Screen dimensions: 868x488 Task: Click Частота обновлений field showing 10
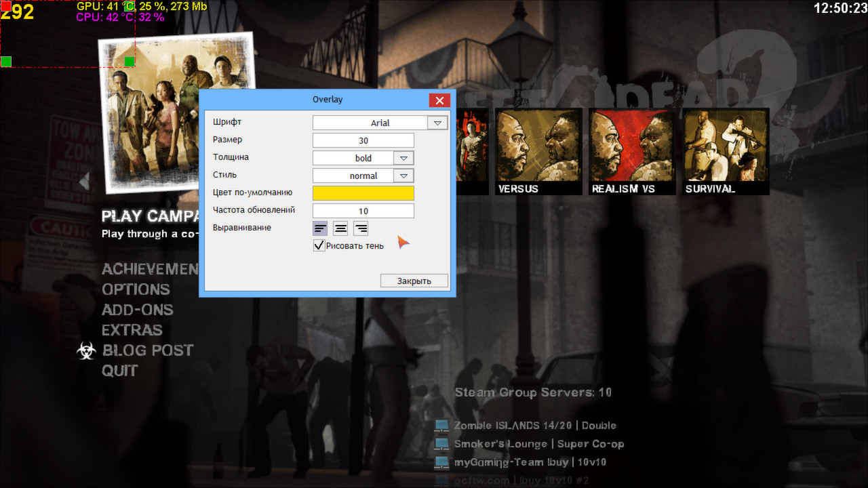click(363, 211)
